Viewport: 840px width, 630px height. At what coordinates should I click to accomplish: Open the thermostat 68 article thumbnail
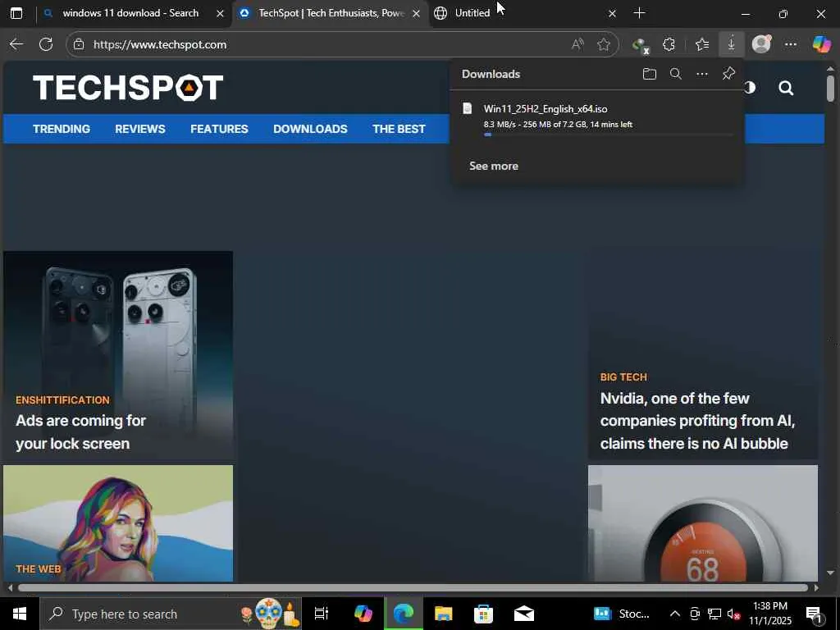point(703,523)
